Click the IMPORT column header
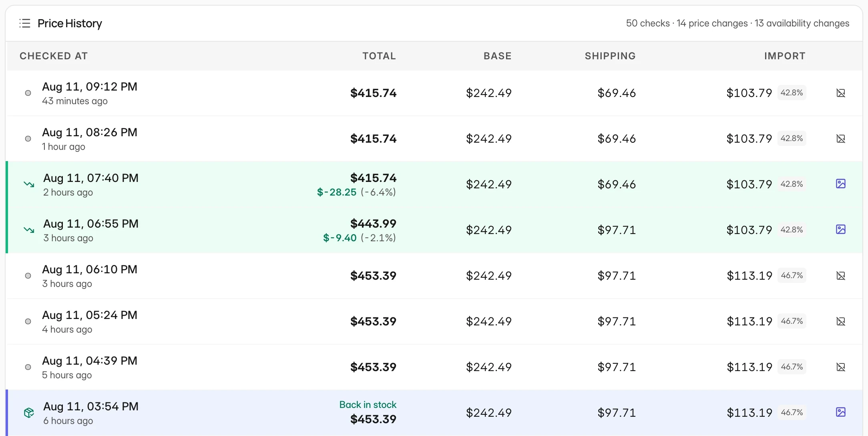Screen dimensions: 868x436 785,56
